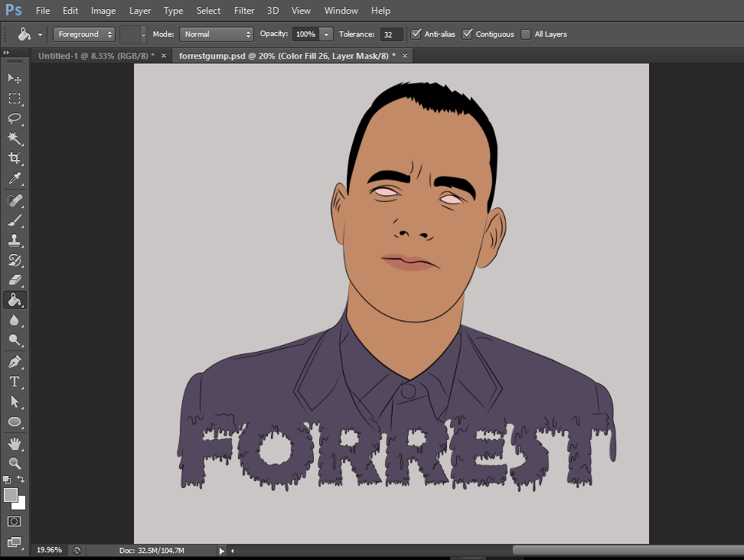This screenshot has width=744, height=560.
Task: Click the foreground color swatch
Action: tap(11, 495)
